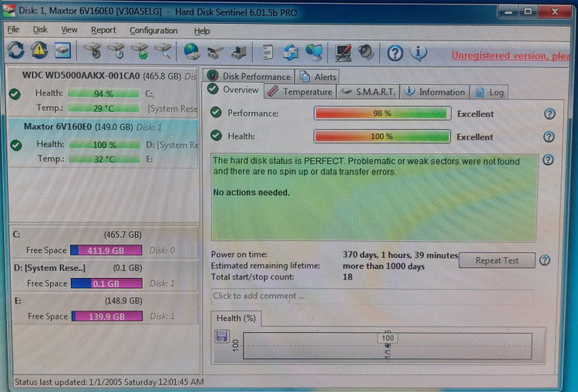Click the 'Click to add comment' field
This screenshot has height=392, width=578.
pos(372,296)
